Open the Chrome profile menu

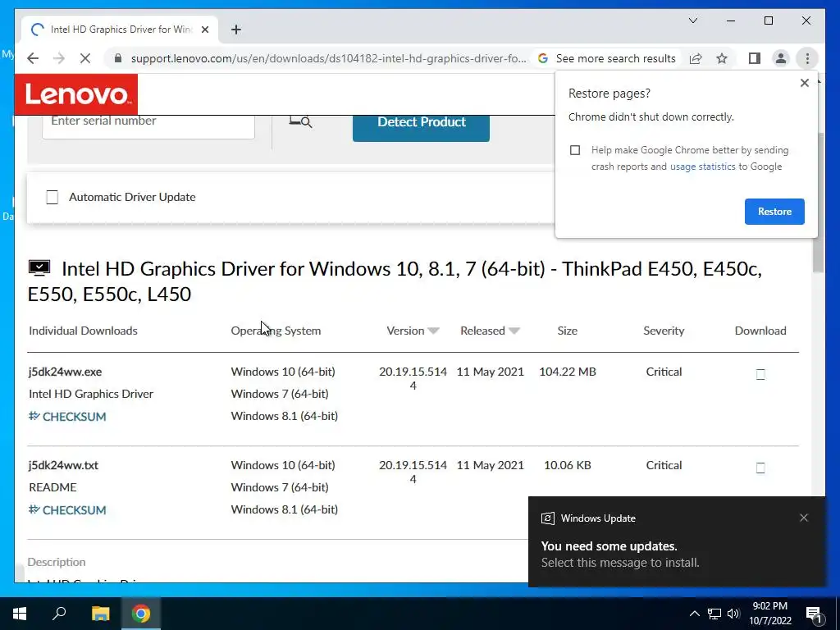click(x=781, y=58)
